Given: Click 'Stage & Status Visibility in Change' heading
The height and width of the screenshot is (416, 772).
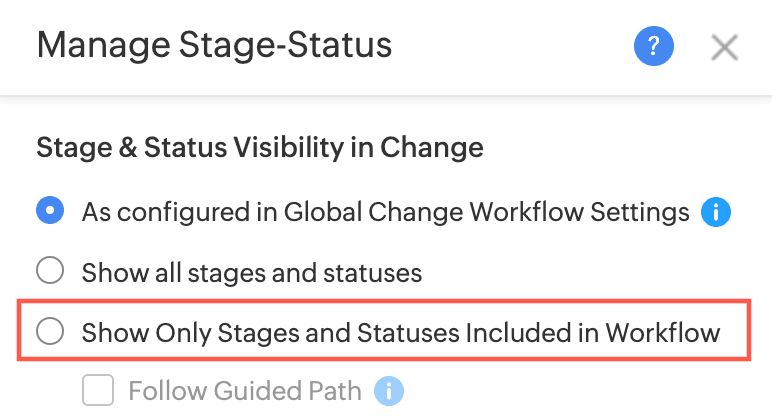Looking at the screenshot, I should tap(259, 149).
